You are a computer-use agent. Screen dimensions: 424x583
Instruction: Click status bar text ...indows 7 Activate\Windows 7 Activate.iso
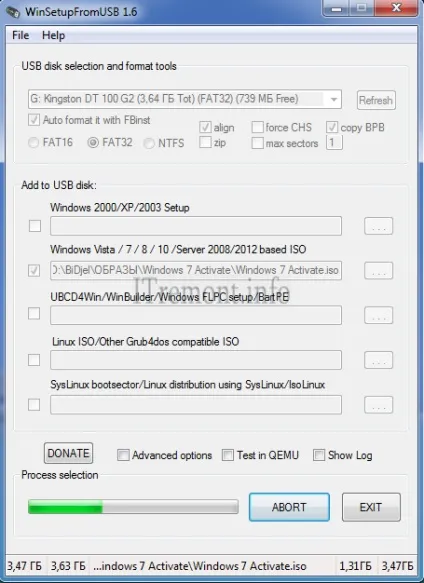click(x=200, y=566)
